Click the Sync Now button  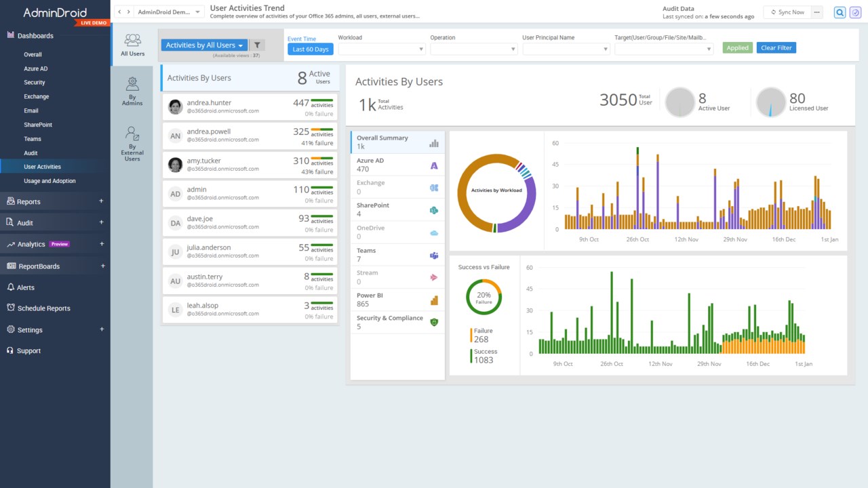click(x=787, y=12)
